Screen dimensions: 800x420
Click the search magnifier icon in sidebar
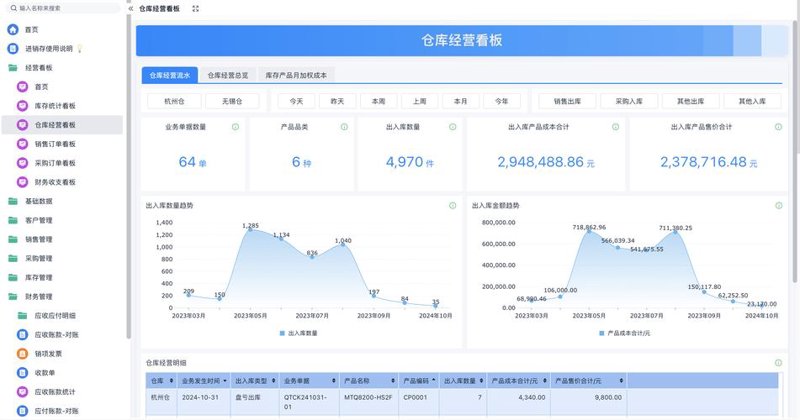[13, 8]
